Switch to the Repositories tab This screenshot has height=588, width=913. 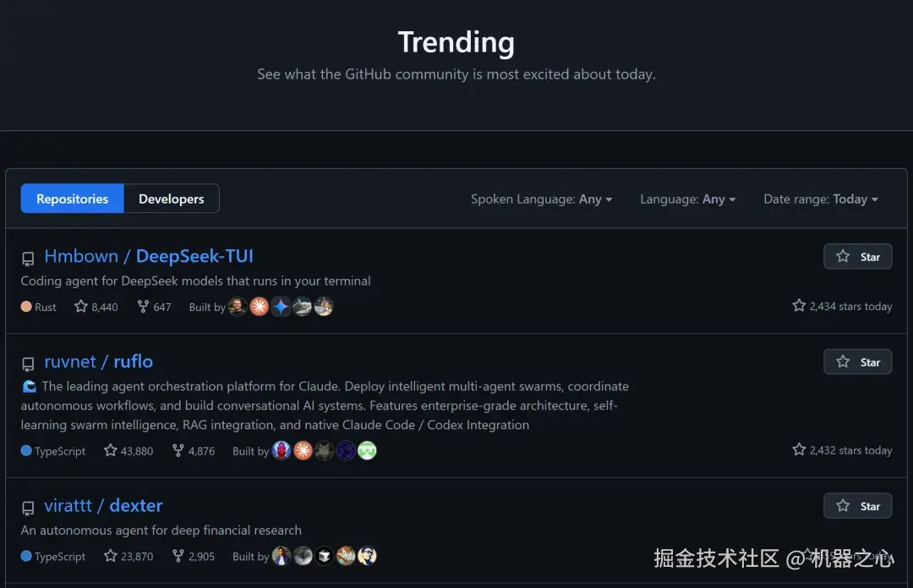click(x=72, y=199)
